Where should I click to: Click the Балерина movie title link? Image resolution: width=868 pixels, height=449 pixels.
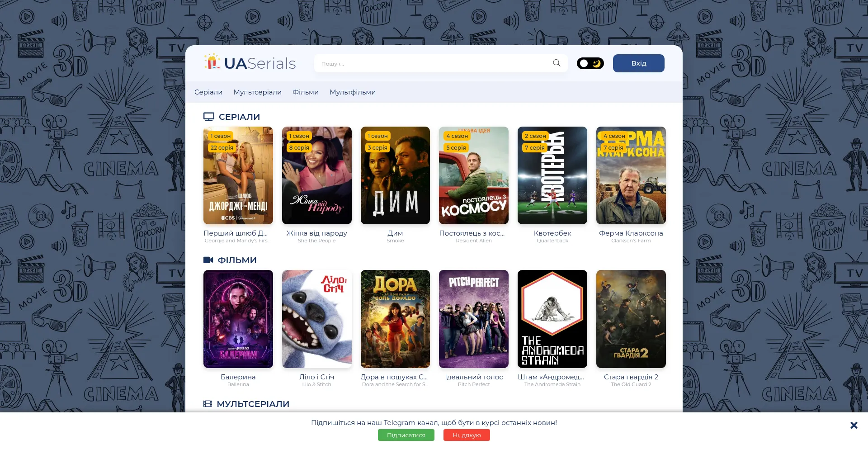(238, 377)
